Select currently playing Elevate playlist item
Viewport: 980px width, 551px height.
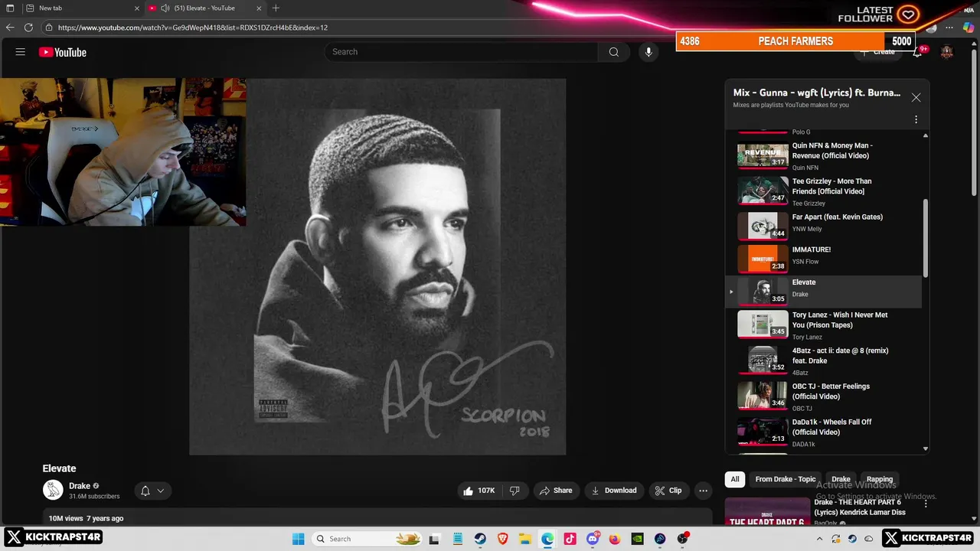[824, 292]
